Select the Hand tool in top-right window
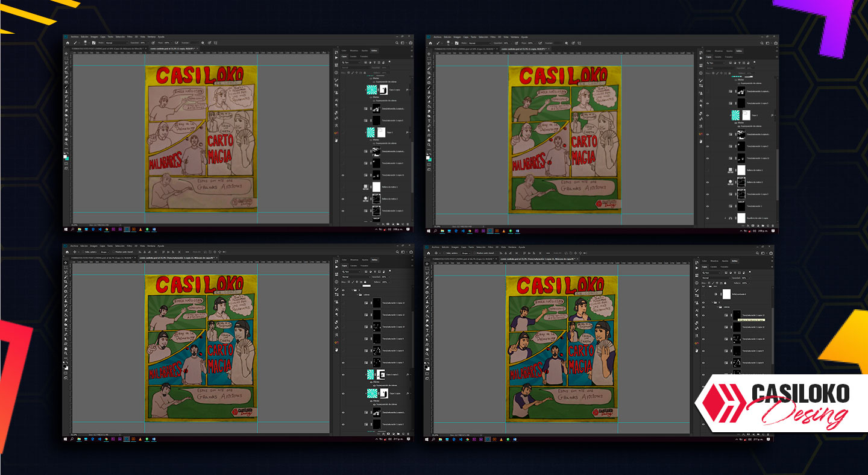Viewport: 868px width, 475px height. click(x=429, y=140)
